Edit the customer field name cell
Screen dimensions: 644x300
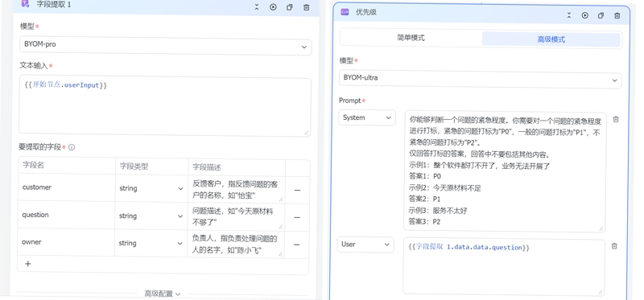pyautogui.click(x=67, y=187)
